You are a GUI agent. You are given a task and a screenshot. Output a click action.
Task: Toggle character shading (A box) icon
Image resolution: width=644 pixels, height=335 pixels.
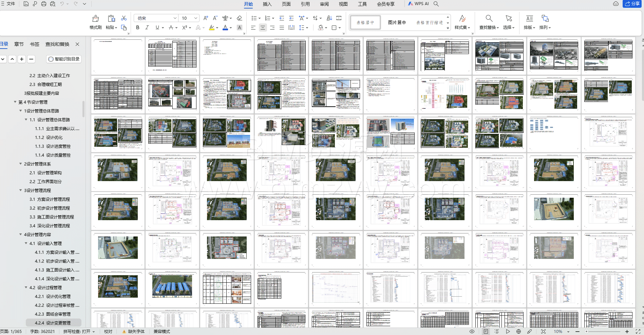click(240, 28)
